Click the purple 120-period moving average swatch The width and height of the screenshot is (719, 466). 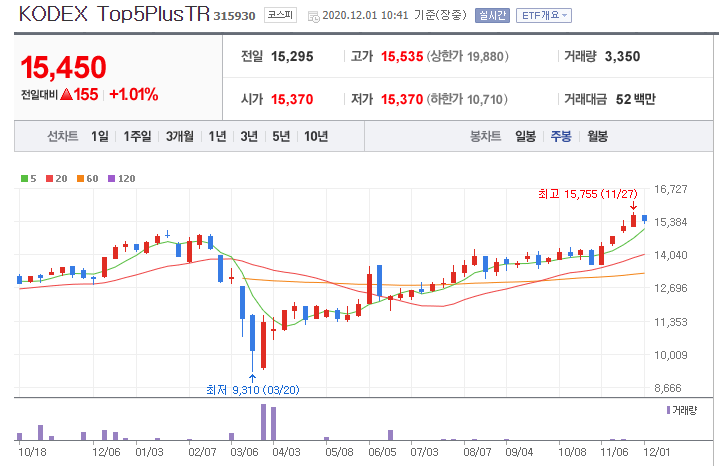point(111,178)
